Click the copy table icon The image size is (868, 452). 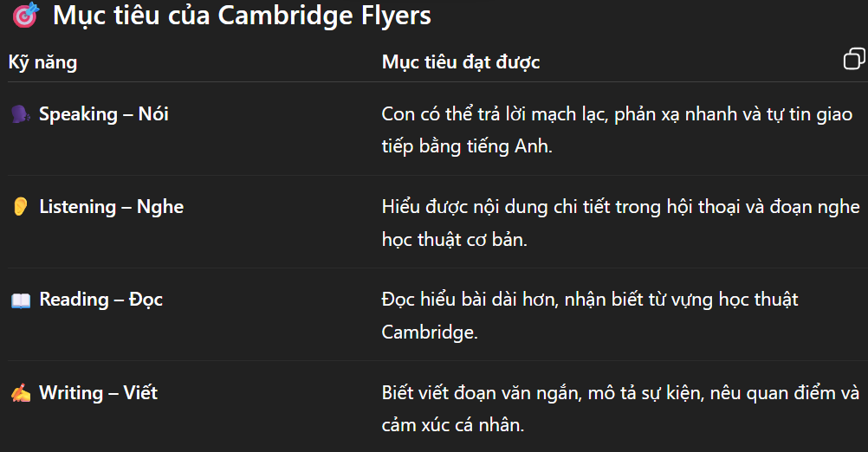pos(853,59)
